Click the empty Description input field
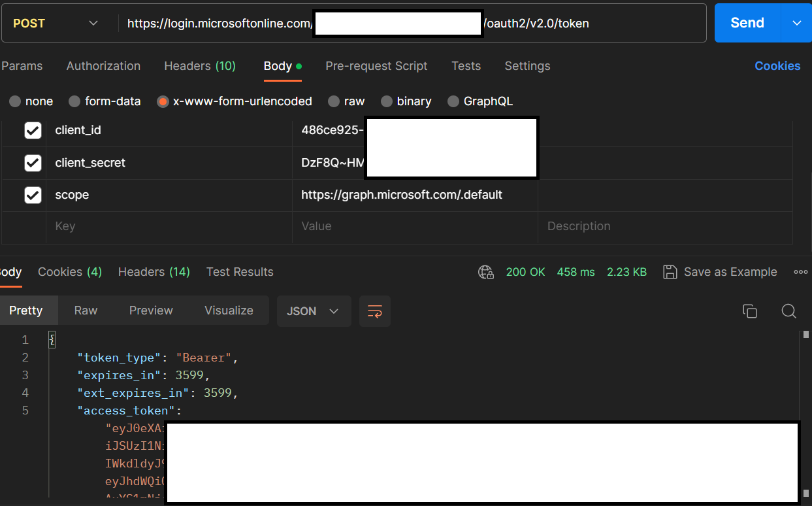The image size is (812, 506). 665,227
